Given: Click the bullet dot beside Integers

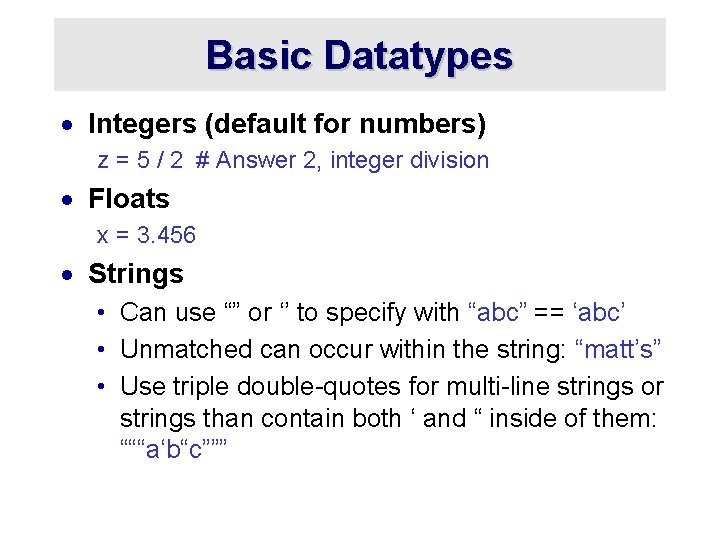Looking at the screenshot, I should (x=67, y=125).
